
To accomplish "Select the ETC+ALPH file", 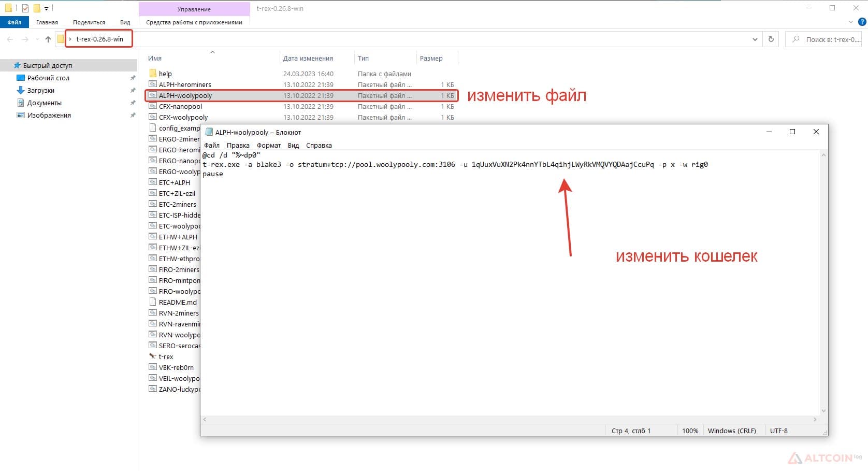I will (175, 182).
